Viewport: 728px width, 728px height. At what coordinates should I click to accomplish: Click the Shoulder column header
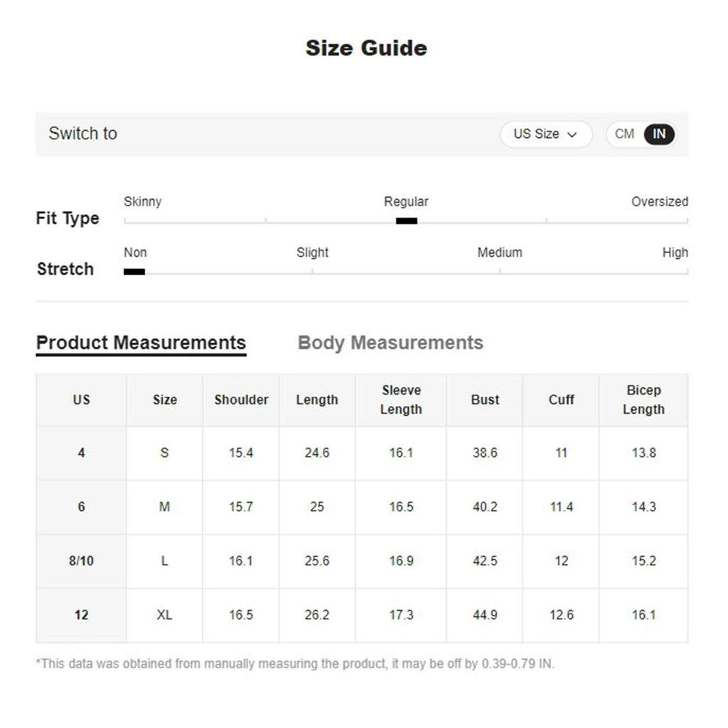point(241,400)
